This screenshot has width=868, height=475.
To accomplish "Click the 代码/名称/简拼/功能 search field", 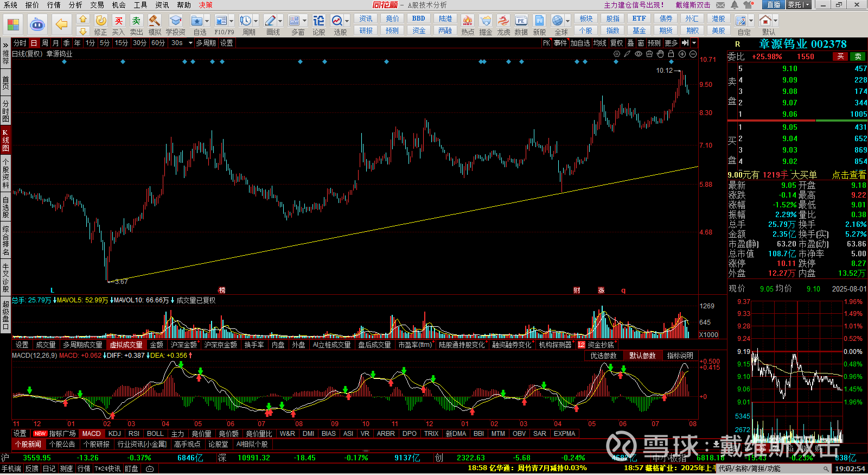I will tap(774, 468).
